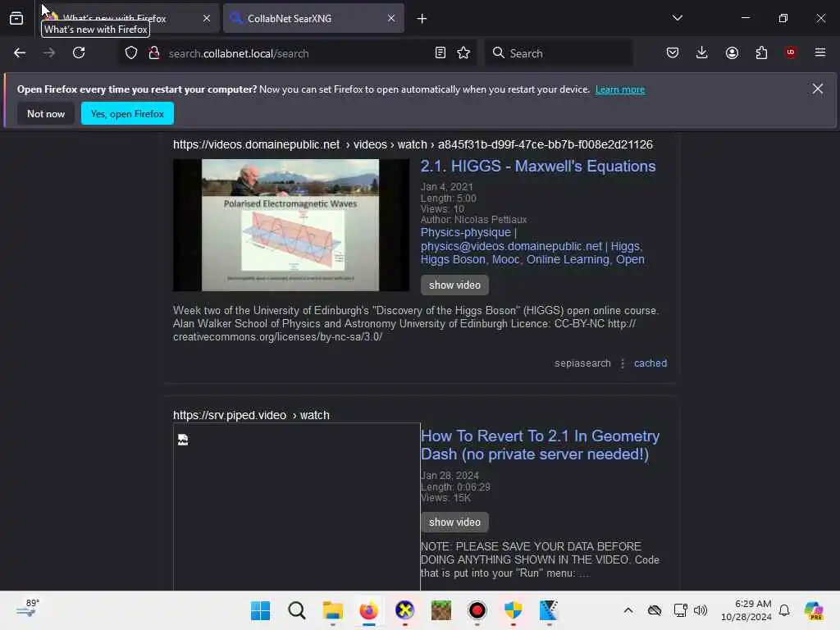Click the videos.domainepublic.net result URL
The image size is (840, 630).
[x=413, y=144]
